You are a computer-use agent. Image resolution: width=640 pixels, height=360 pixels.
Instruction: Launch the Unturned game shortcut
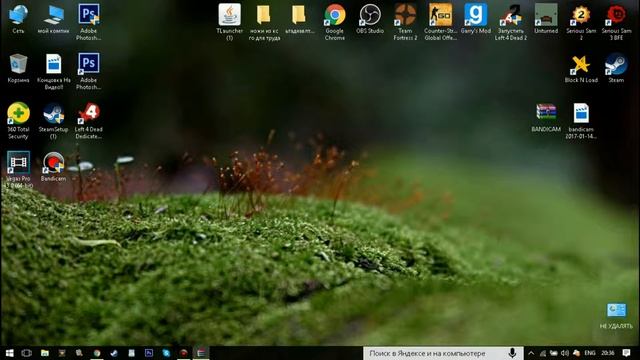pyautogui.click(x=546, y=19)
